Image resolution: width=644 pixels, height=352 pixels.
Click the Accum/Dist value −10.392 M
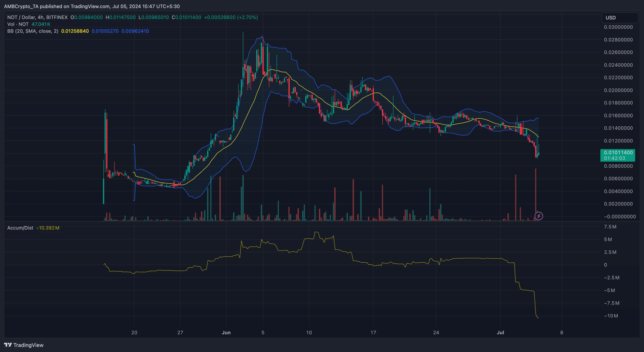pos(48,228)
